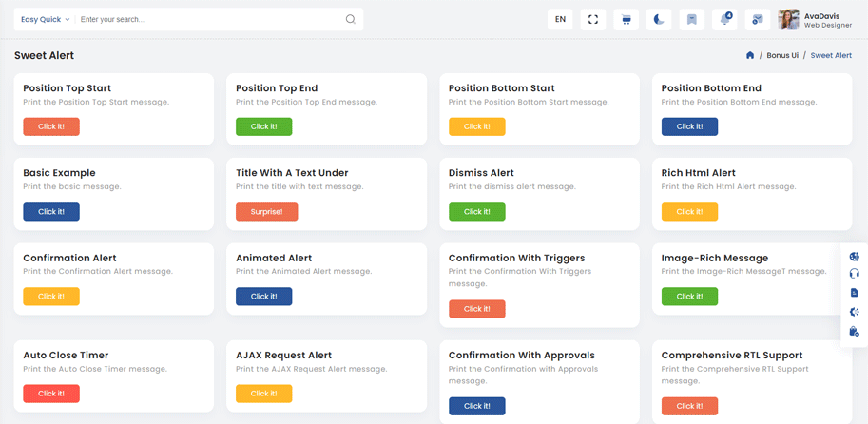Open the EN language selector
The height and width of the screenshot is (424, 868).
560,19
